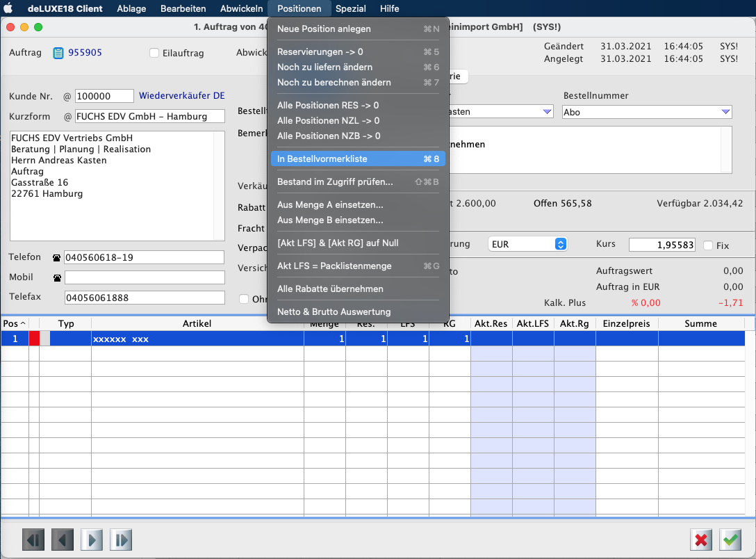This screenshot has height=559, width=756.
Task: Open the EUR currency dropdown
Action: coord(561,245)
